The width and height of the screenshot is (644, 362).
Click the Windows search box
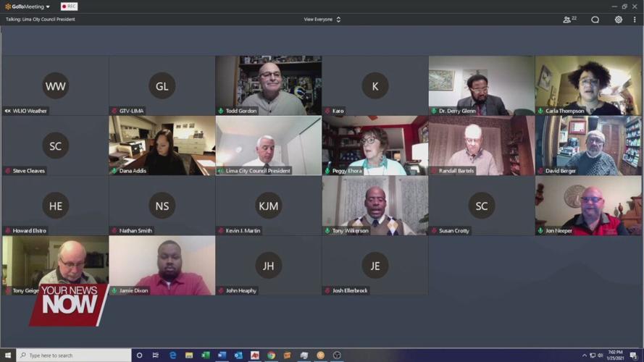tap(72, 355)
